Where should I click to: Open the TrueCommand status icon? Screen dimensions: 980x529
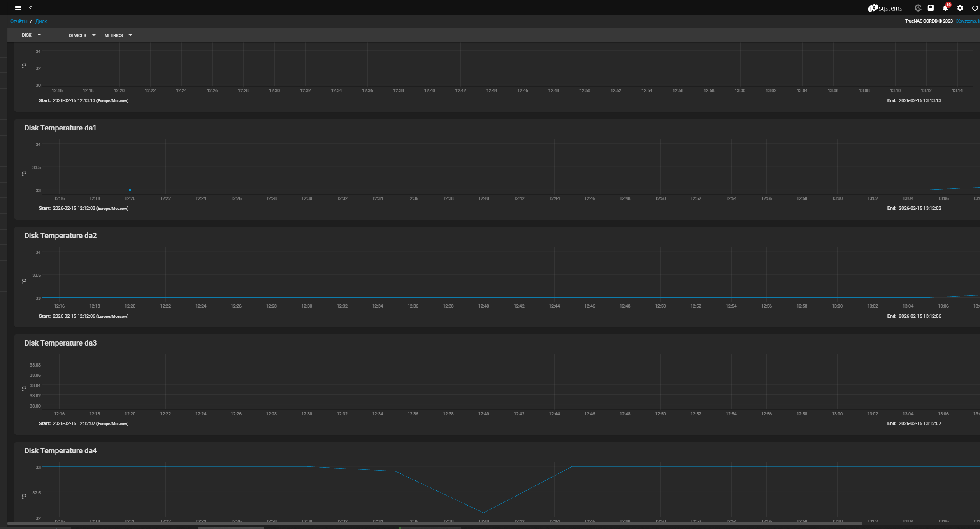tap(917, 8)
